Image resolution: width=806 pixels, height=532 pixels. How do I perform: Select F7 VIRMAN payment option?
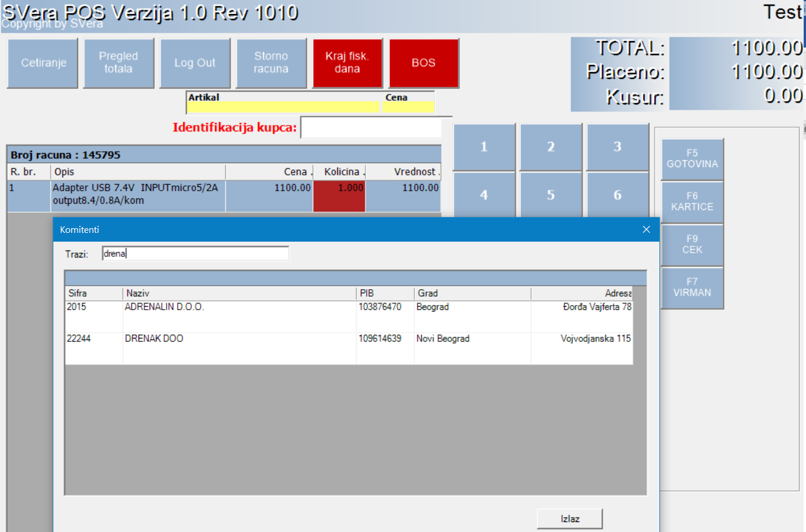(692, 287)
